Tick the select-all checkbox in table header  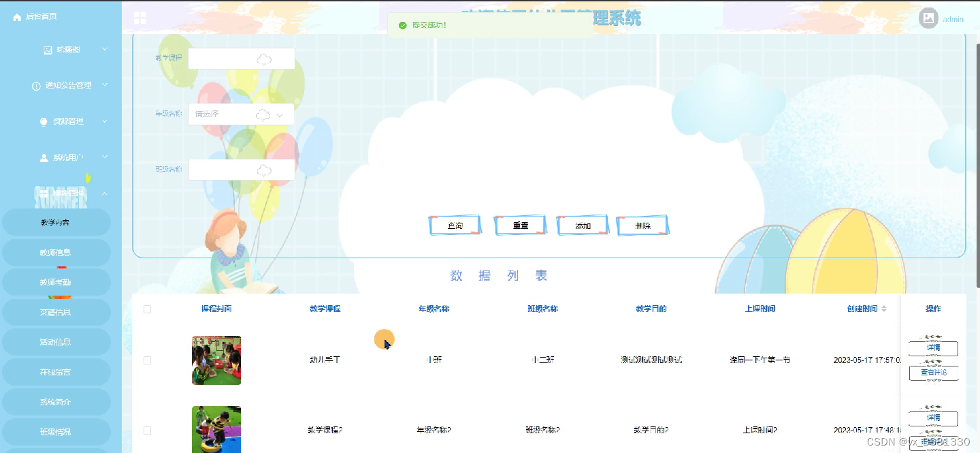click(147, 309)
